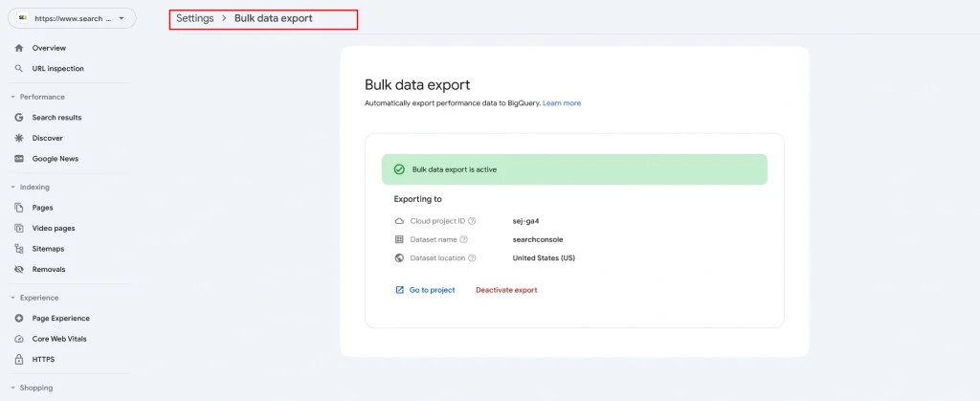Click the green checkmark status icon

point(399,169)
